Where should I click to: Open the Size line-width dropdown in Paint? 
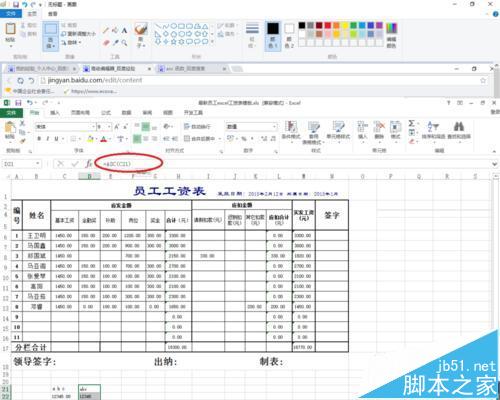pyautogui.click(x=252, y=35)
